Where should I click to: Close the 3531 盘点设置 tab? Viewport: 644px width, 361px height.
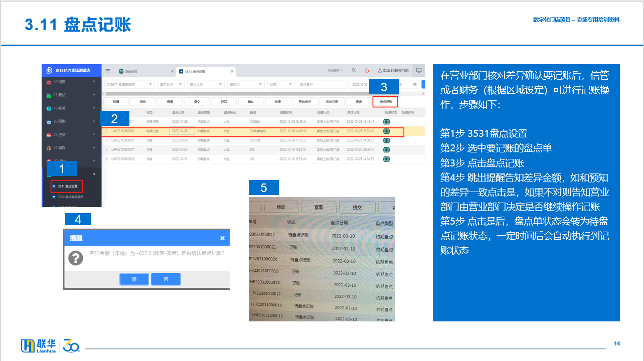point(232,71)
